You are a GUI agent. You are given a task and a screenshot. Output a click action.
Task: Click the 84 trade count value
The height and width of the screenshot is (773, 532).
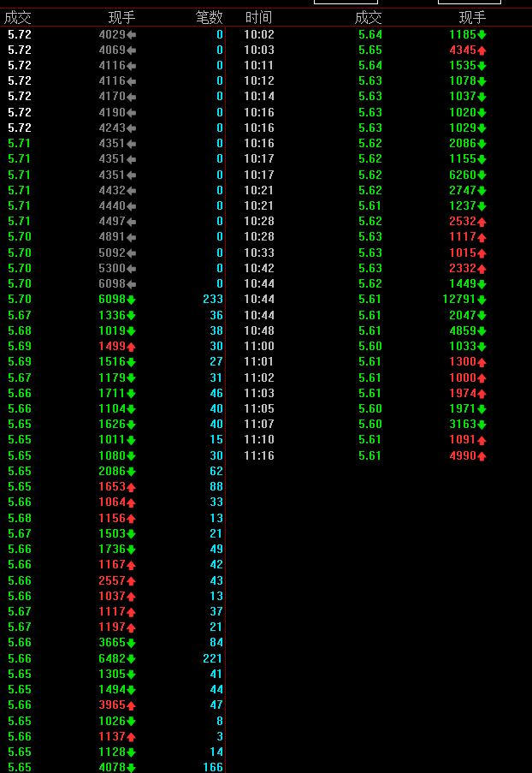pos(216,642)
